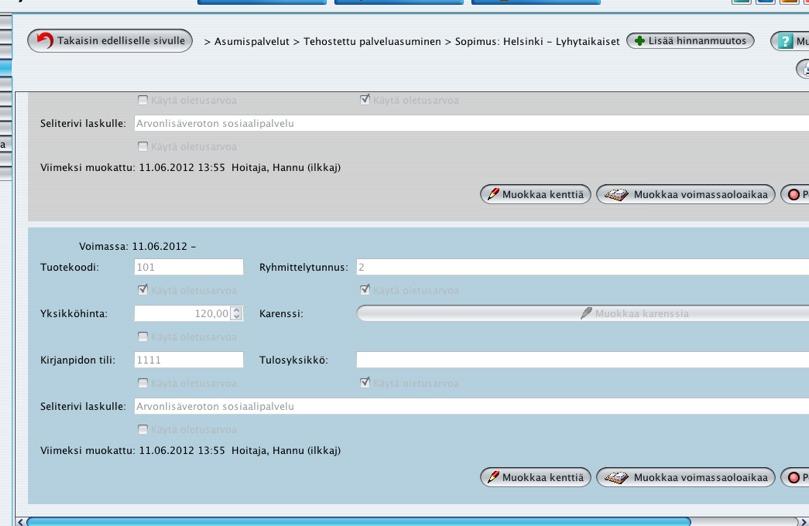Toggle Käytä oletusarvoa under Tulosyksikkö
The width and height of the screenshot is (809, 526).
click(365, 382)
